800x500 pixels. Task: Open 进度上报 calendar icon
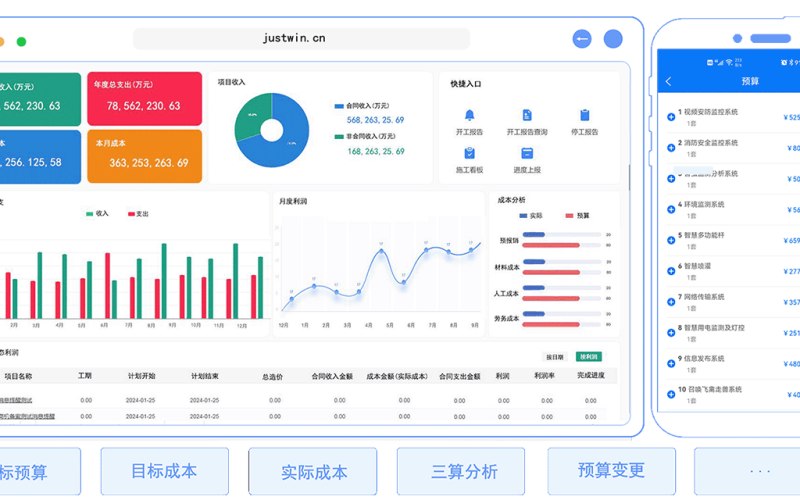coord(527,153)
